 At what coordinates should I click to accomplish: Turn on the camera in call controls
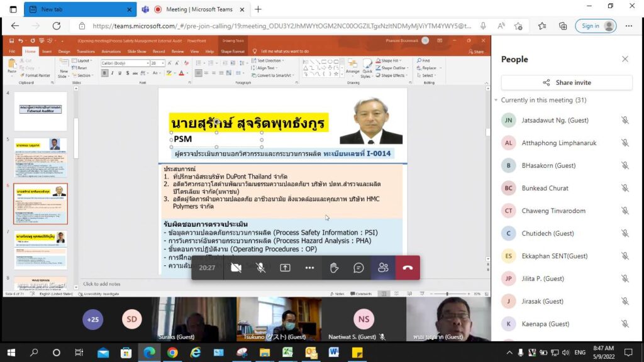236,268
